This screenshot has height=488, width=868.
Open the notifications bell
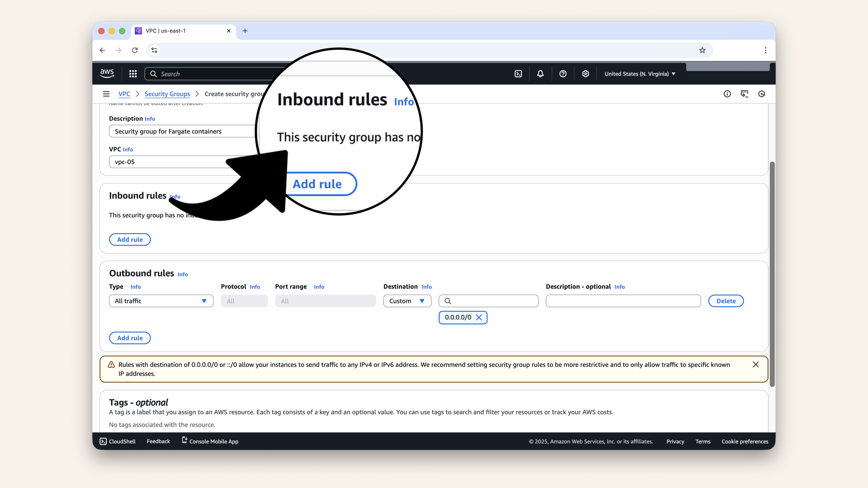click(540, 74)
